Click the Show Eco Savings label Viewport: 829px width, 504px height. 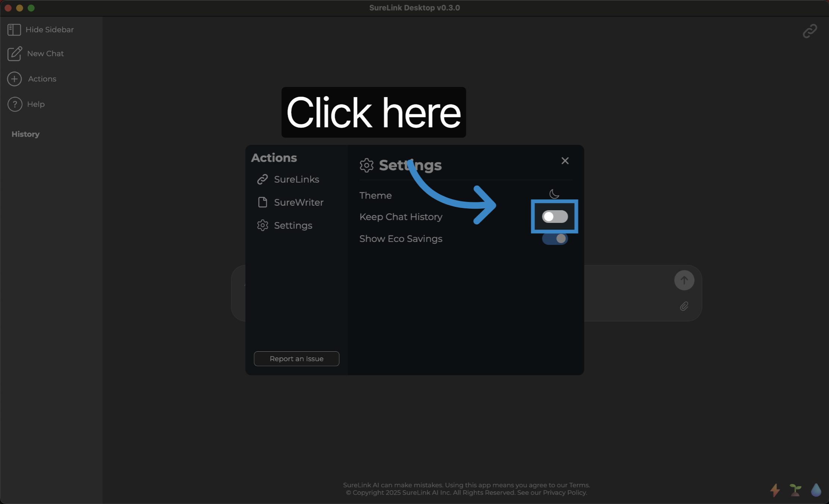(x=401, y=239)
